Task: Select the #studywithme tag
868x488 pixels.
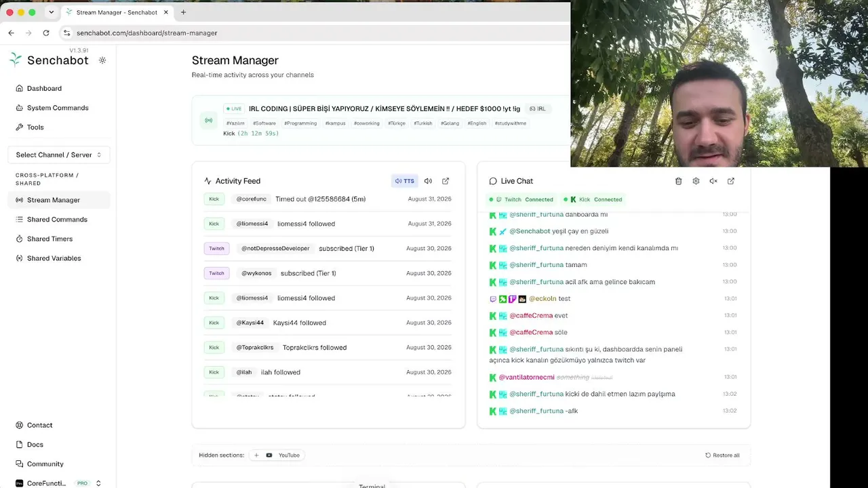Action: 510,123
